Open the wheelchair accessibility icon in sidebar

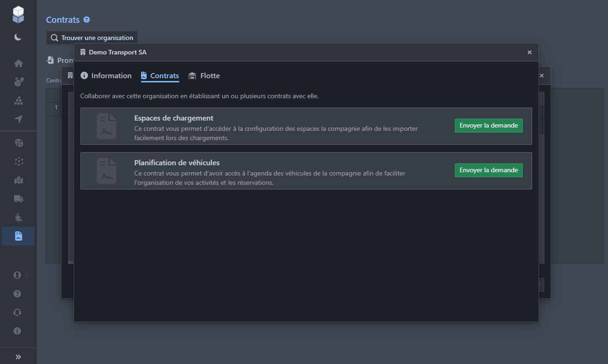tap(18, 217)
